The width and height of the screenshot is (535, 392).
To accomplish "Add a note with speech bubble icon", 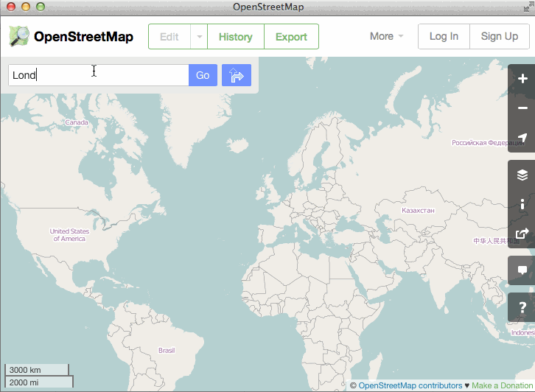I will pos(522,270).
